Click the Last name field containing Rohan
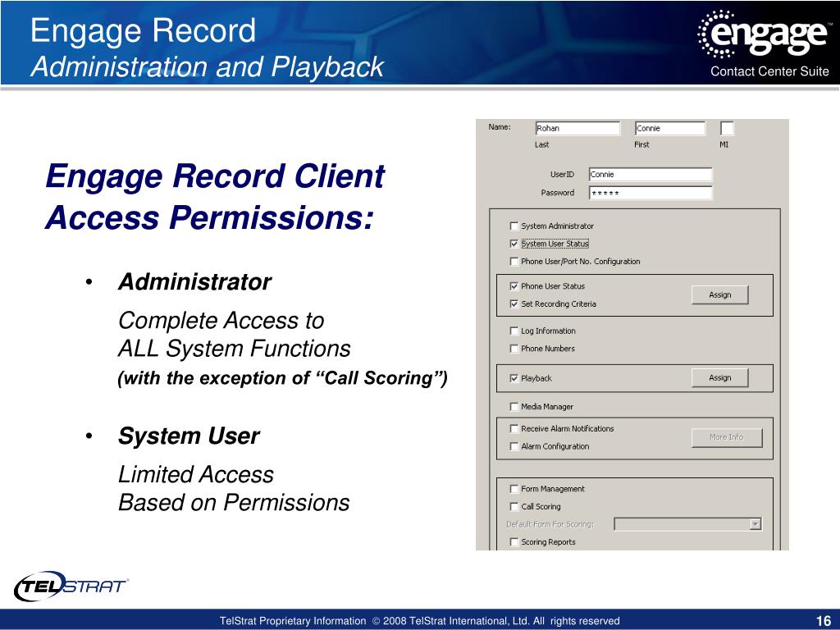Viewport: 840px width, 630px height. coord(577,129)
